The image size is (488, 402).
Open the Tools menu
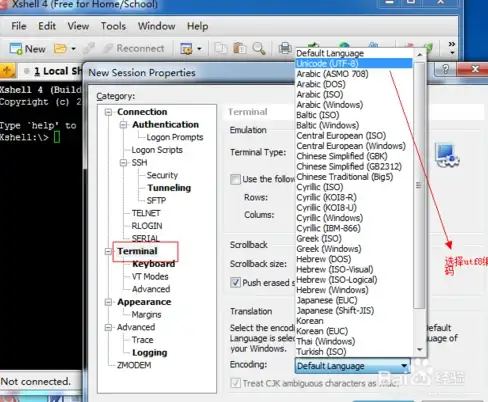point(113,26)
